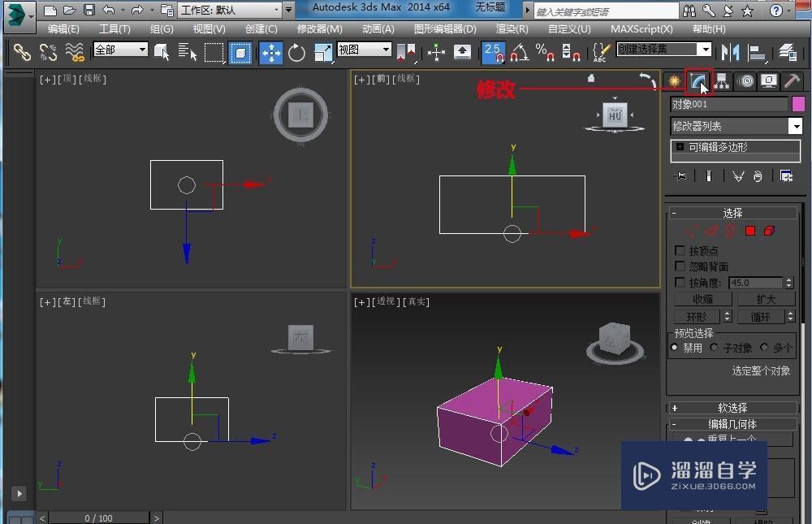Viewport: 812px width, 524px height.
Task: Click the 扩大 selection button
Action: coord(767,298)
